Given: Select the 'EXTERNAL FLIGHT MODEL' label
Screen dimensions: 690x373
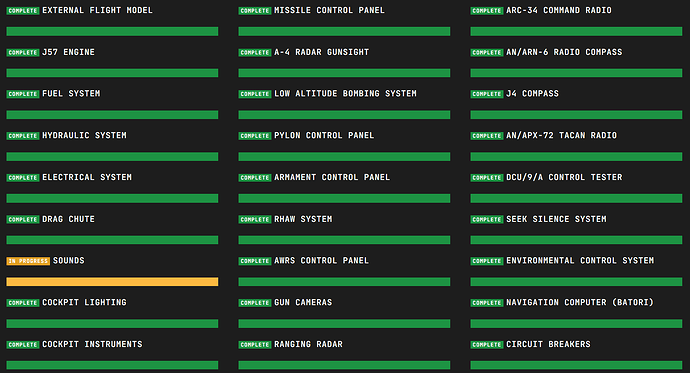Looking at the screenshot, I should click(97, 10).
